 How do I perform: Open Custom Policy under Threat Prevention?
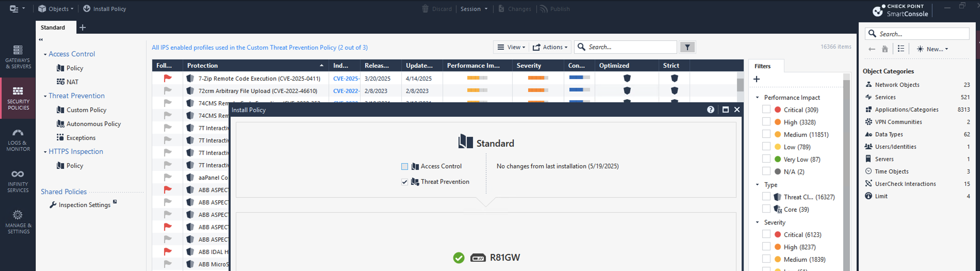coord(86,110)
